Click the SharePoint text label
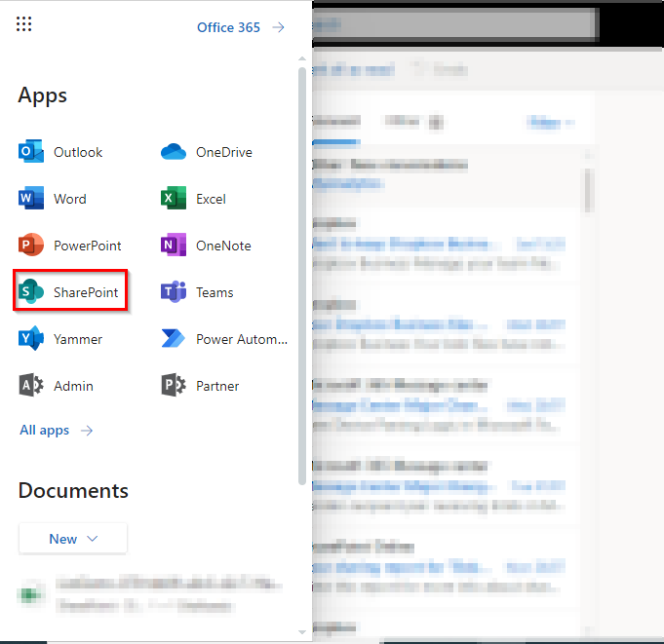Image resolution: width=664 pixels, height=644 pixels. click(x=86, y=292)
